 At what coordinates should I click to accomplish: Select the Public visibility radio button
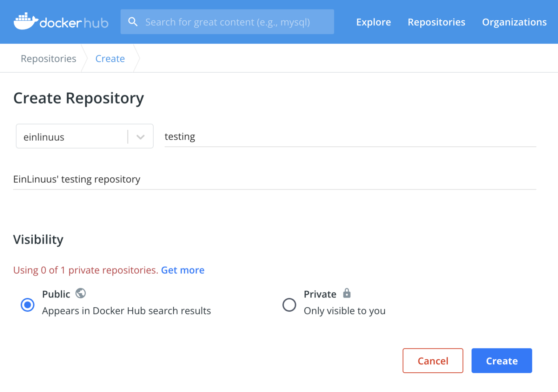pos(28,304)
